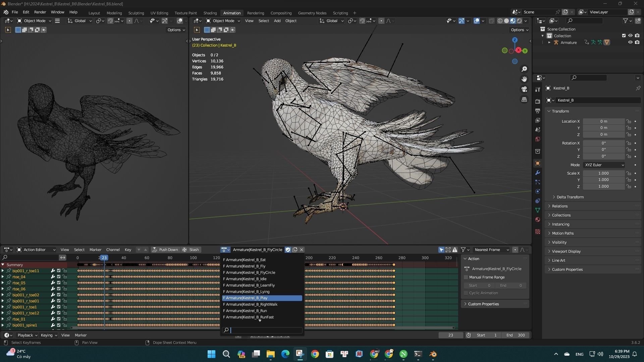Select wireframe viewport shading mode
This screenshot has height=362, width=644.
[x=500, y=21]
